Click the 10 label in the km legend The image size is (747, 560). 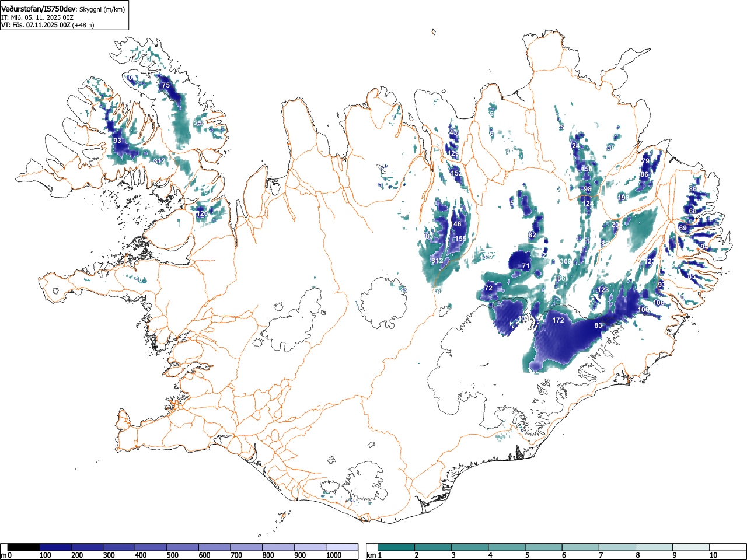click(713, 555)
